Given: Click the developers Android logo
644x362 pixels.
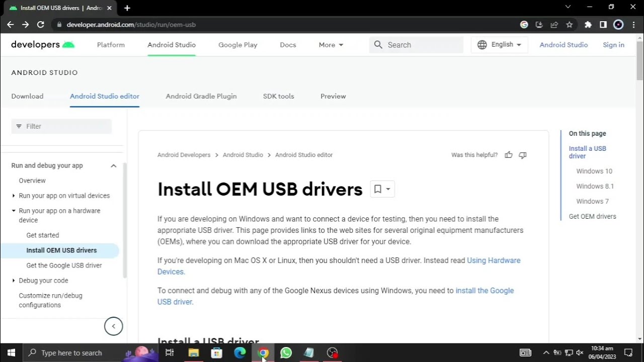Looking at the screenshot, I should point(43,45).
